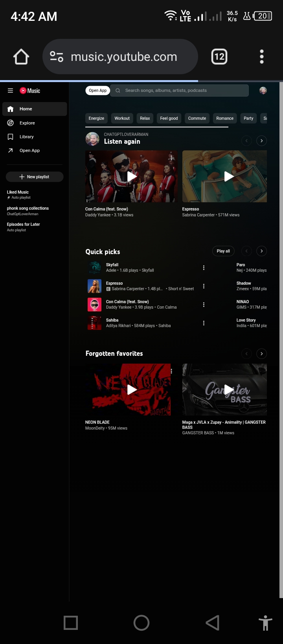283x644 pixels.
Task: Click Forgotten favorites previous arrow
Action: [246, 354]
